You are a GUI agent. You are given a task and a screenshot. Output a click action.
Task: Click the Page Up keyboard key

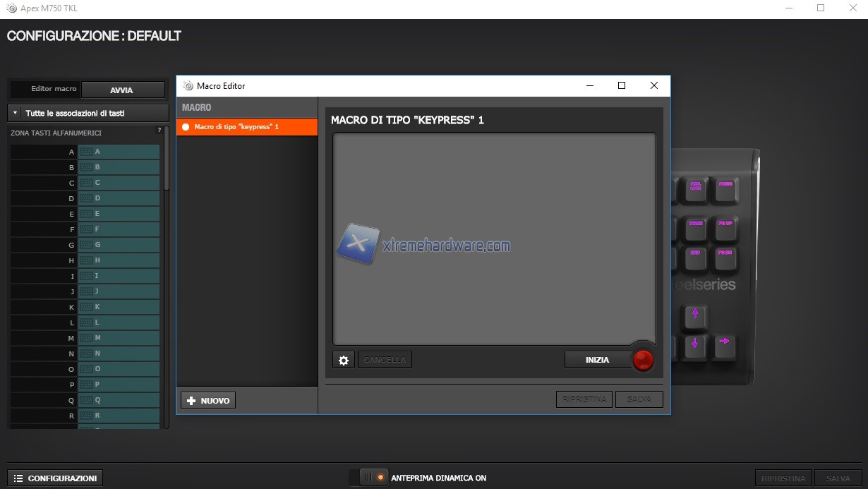click(725, 224)
